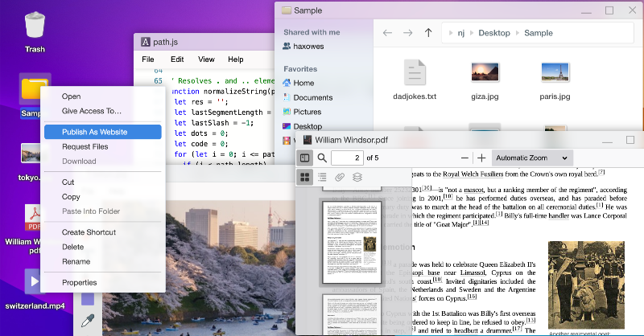Click the PDF page number field
The image size is (644, 336).
pyautogui.click(x=347, y=158)
